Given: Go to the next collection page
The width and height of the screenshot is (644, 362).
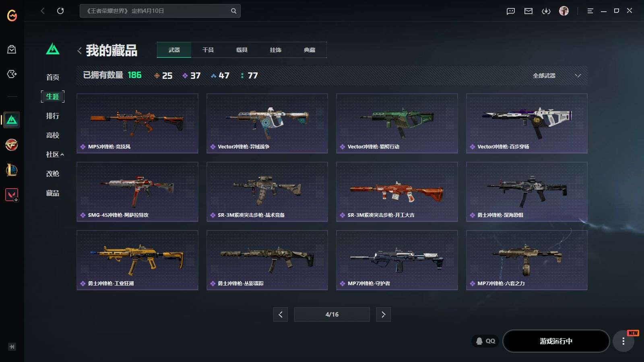Looking at the screenshot, I should tap(383, 315).
